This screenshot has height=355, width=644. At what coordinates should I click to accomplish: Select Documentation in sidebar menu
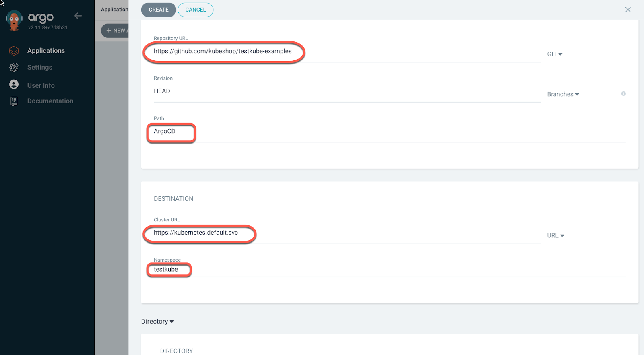[x=50, y=101]
